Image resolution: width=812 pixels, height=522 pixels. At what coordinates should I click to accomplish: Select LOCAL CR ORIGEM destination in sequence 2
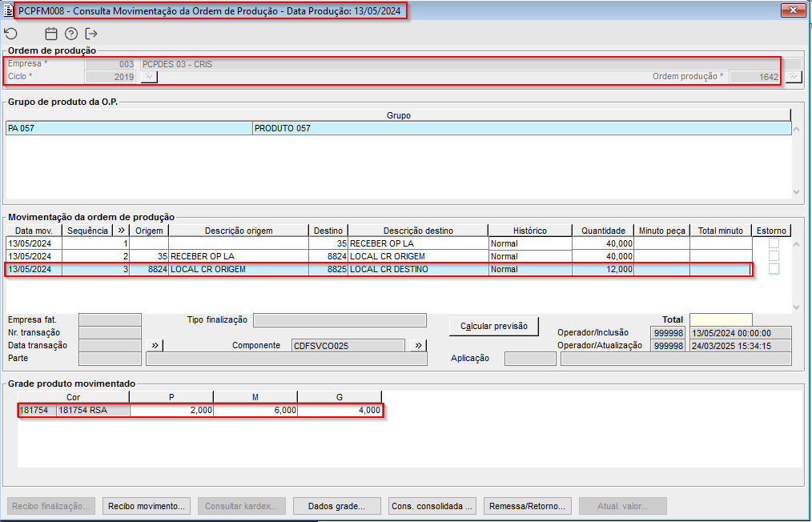click(x=418, y=256)
